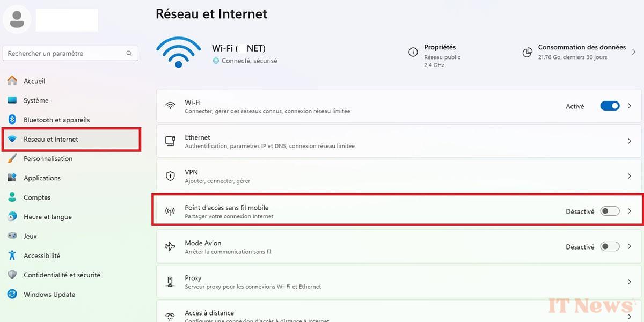This screenshot has height=322, width=644.
Task: Enable the Point d'accès sans fil mobile toggle
Action: click(x=610, y=211)
